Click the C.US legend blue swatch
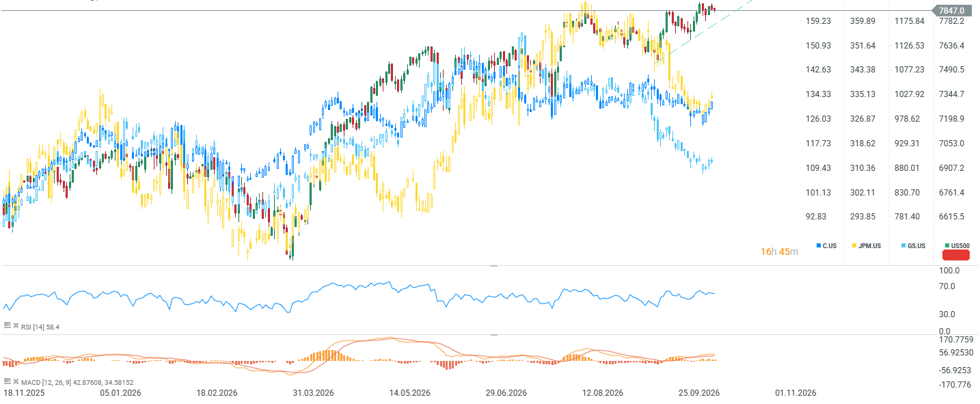 tap(819, 245)
